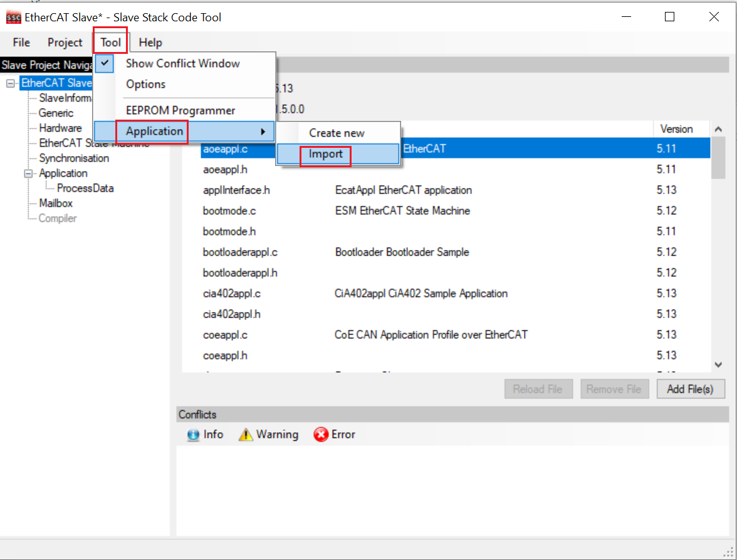The width and height of the screenshot is (737, 560).
Task: Select ProcessData in the navigation tree
Action: pos(85,188)
